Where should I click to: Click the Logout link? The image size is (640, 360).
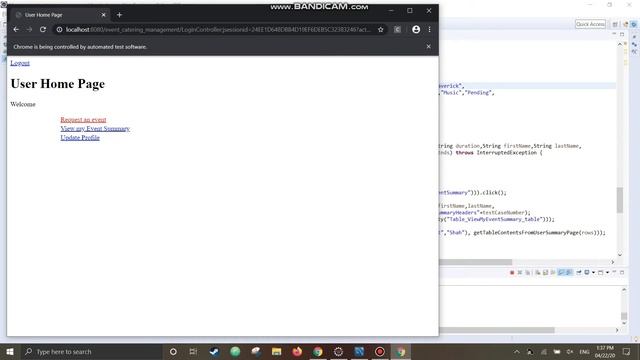20,63
